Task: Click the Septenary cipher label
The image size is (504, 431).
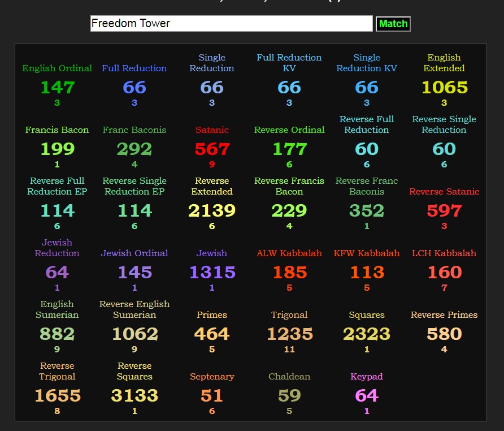Action: tap(212, 377)
